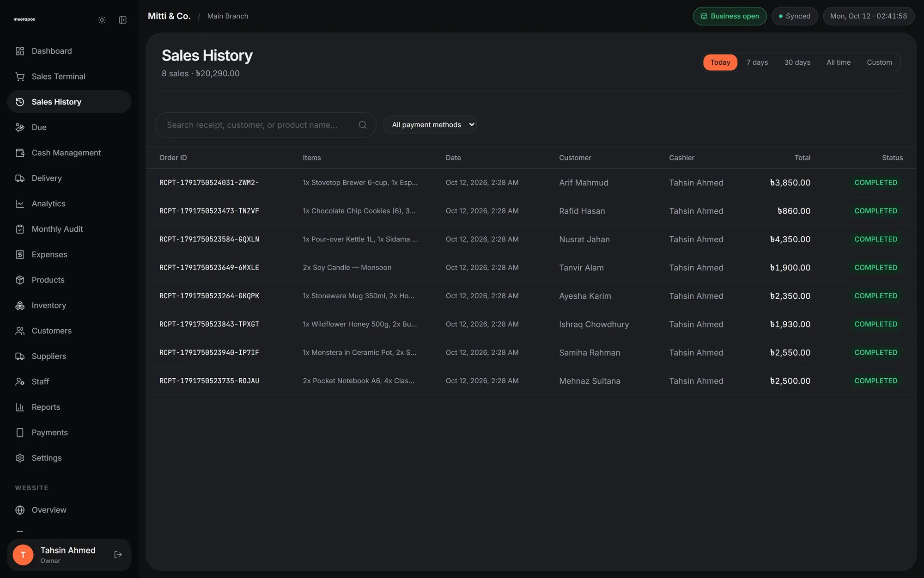The image size is (924, 578).
Task: Open the Main Branch breadcrumb
Action: 227,16
